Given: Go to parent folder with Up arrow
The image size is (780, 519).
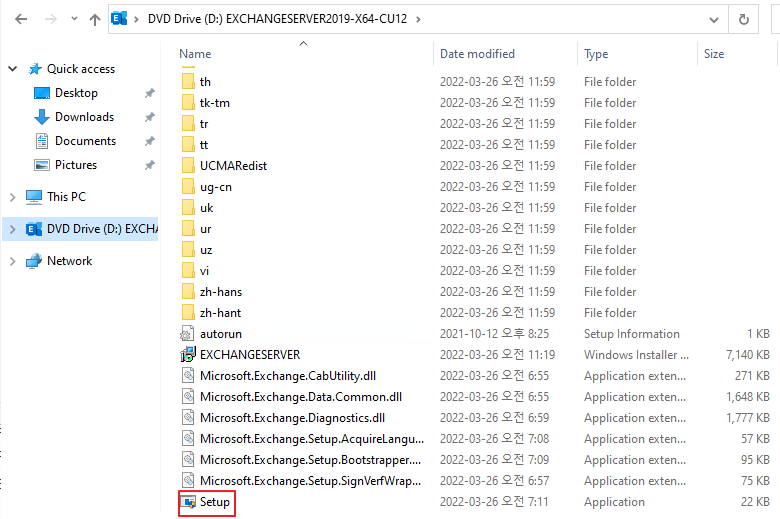Looking at the screenshot, I should (95, 19).
